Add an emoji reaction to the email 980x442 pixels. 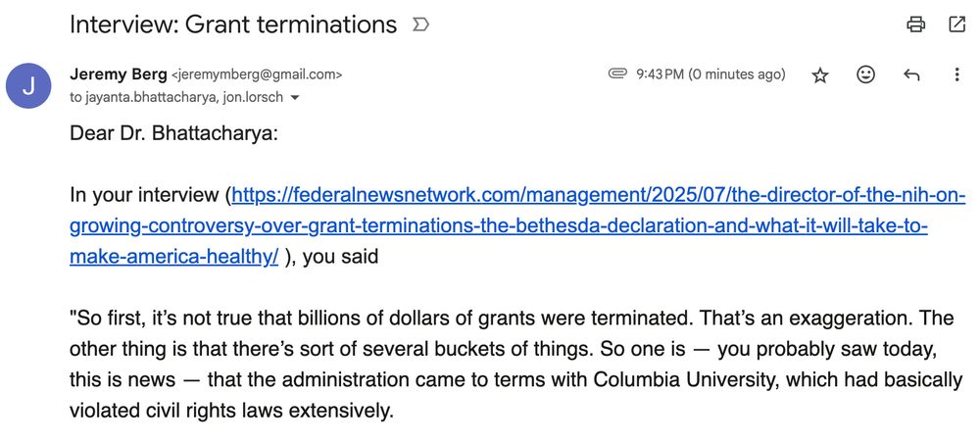(x=865, y=75)
